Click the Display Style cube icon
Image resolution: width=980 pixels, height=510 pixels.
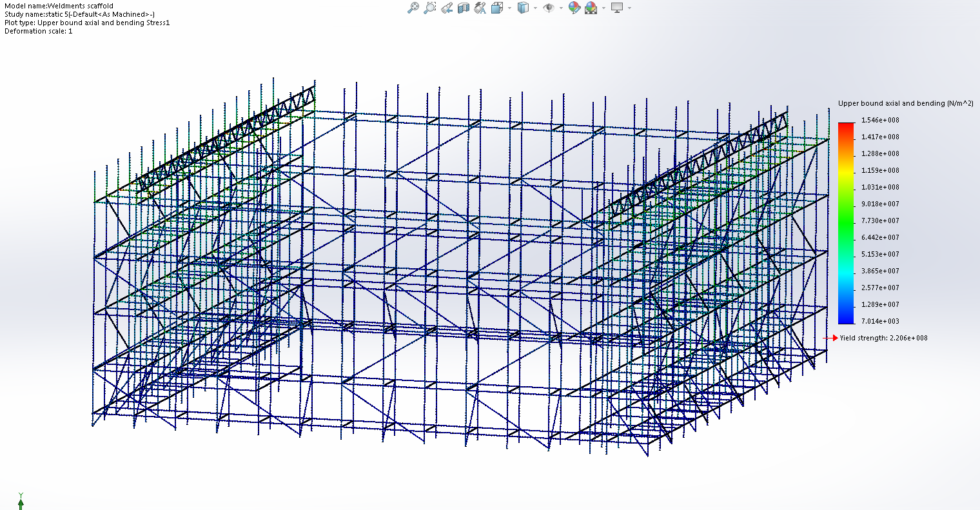523,8
